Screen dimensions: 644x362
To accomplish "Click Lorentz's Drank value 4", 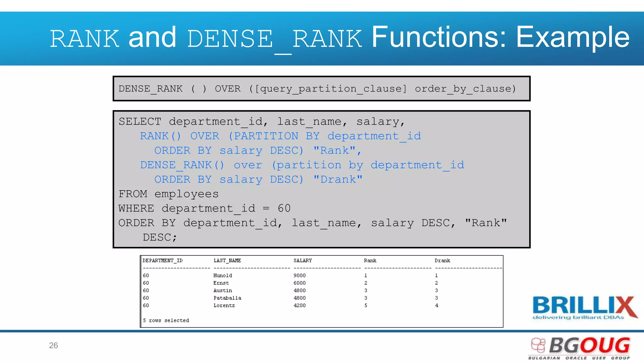I will click(x=436, y=305).
